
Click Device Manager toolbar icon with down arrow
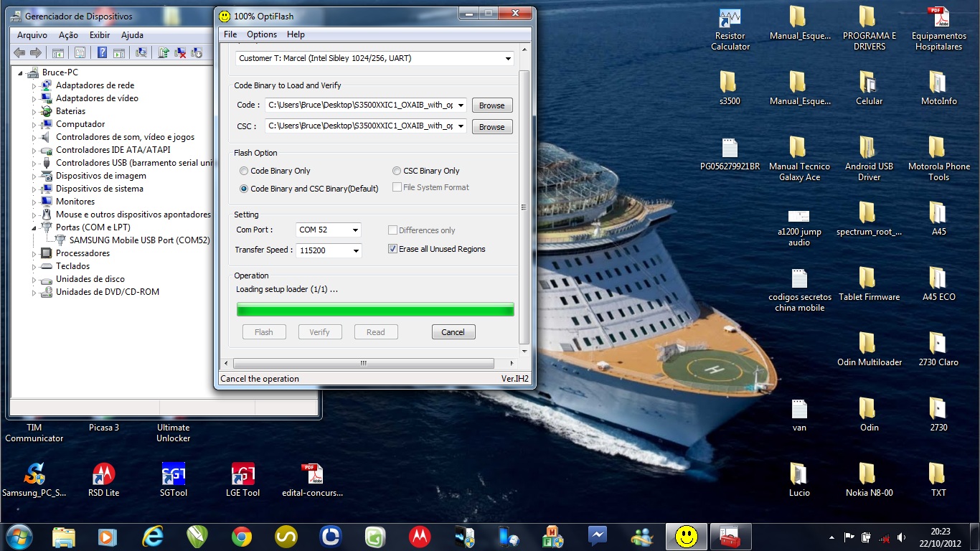tap(196, 52)
